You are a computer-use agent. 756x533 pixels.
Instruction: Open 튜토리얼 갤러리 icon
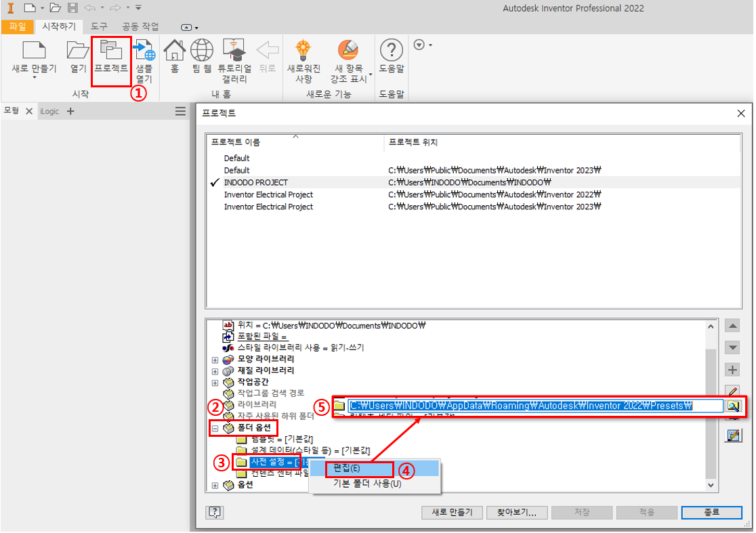pos(234,50)
